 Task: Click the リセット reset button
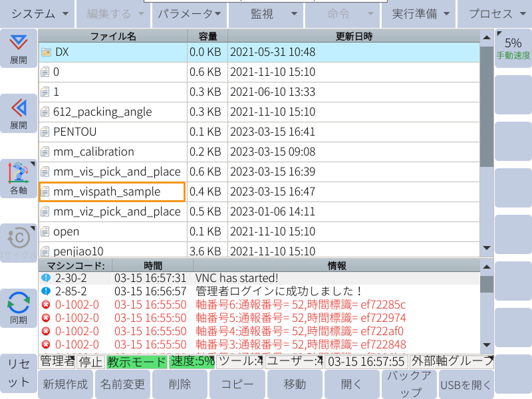point(19,373)
